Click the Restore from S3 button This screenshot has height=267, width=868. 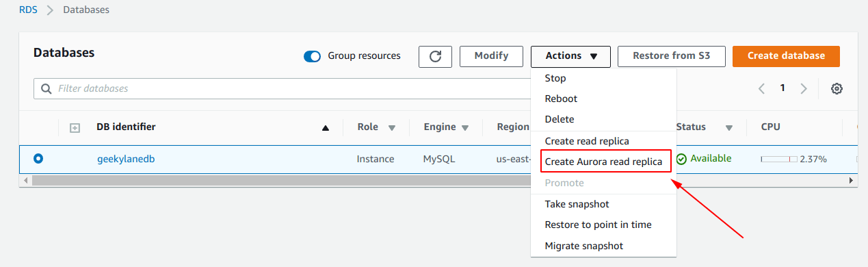coord(672,56)
